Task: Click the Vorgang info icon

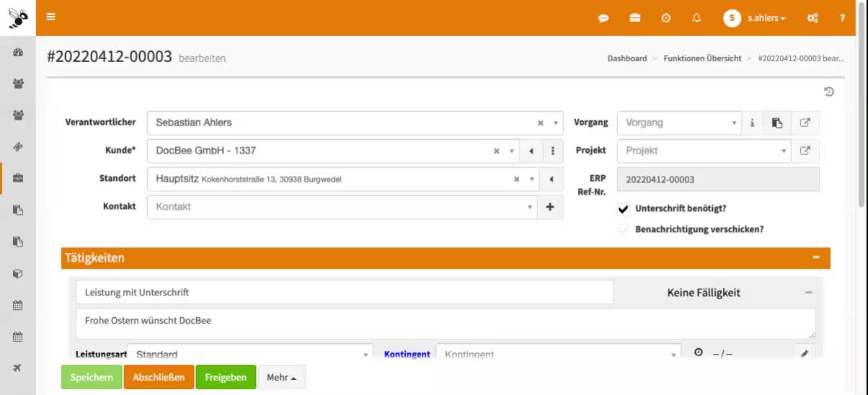Action: point(752,123)
